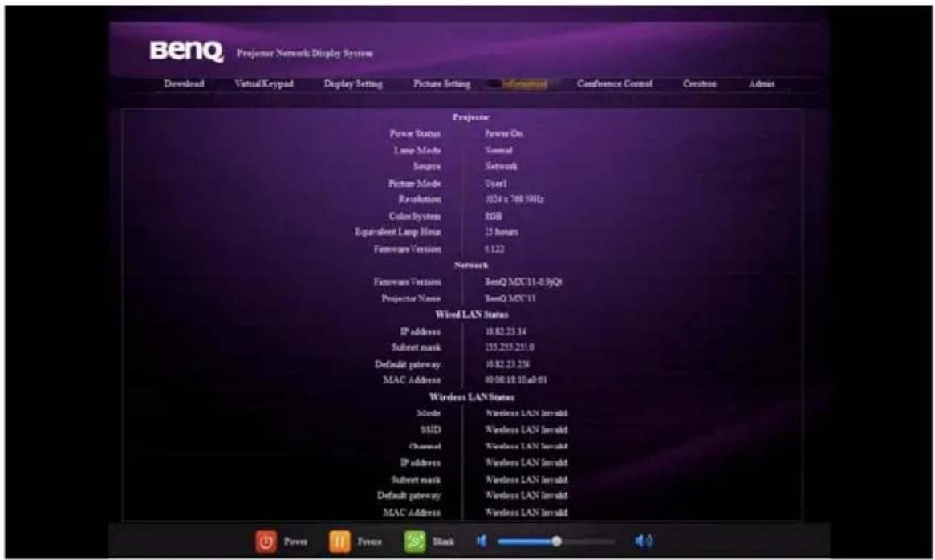Click the User1 picture mode value
Screen dimensions: 935x560
click(495, 183)
